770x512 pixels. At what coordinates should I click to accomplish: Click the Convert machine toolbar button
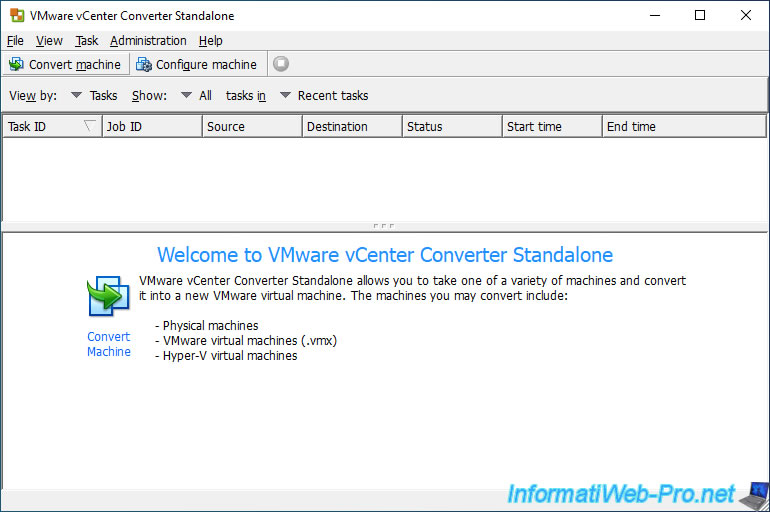click(x=65, y=64)
